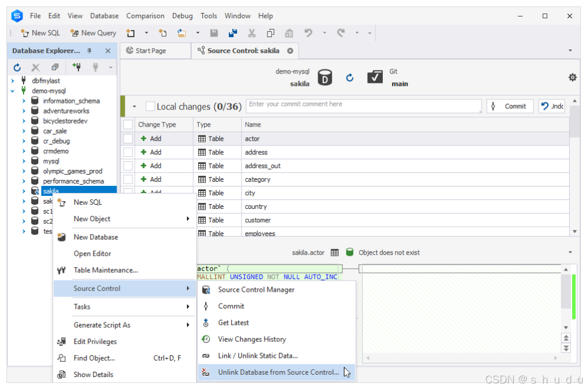Viewport: 588px width, 390px height.
Task: Pin the Database Explorer panel
Action: point(89,51)
